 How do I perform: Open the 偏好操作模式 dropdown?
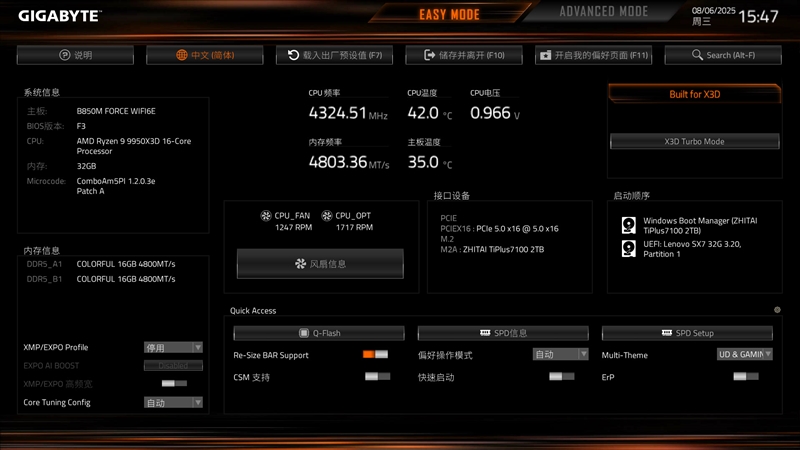pyautogui.click(x=560, y=354)
